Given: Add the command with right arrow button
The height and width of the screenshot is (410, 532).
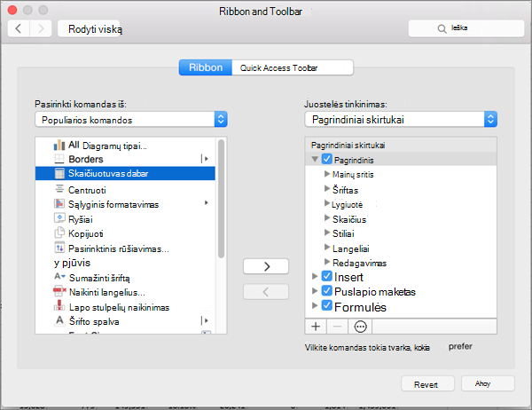Looking at the screenshot, I should point(266,266).
